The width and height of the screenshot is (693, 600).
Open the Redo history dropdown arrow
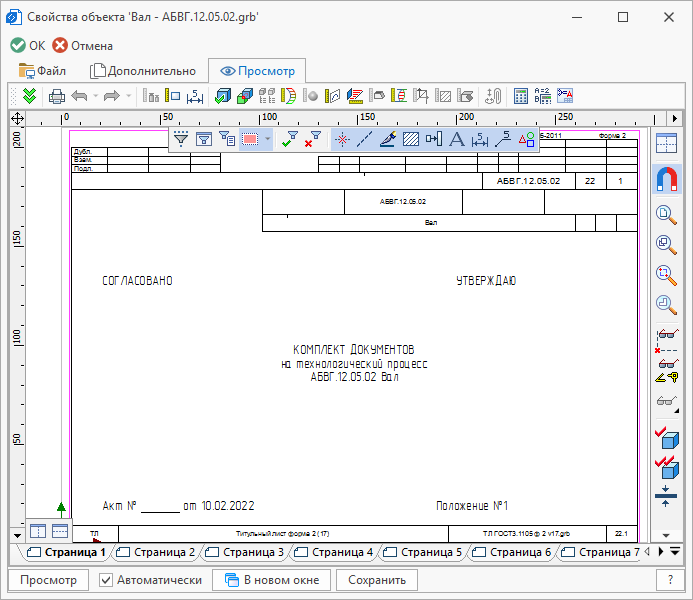(129, 96)
